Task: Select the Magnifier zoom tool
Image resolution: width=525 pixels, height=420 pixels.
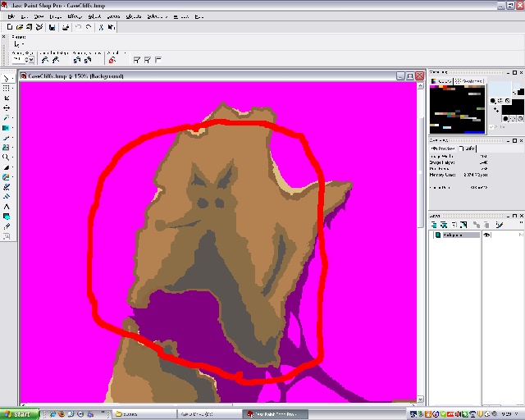Action: coord(7,157)
